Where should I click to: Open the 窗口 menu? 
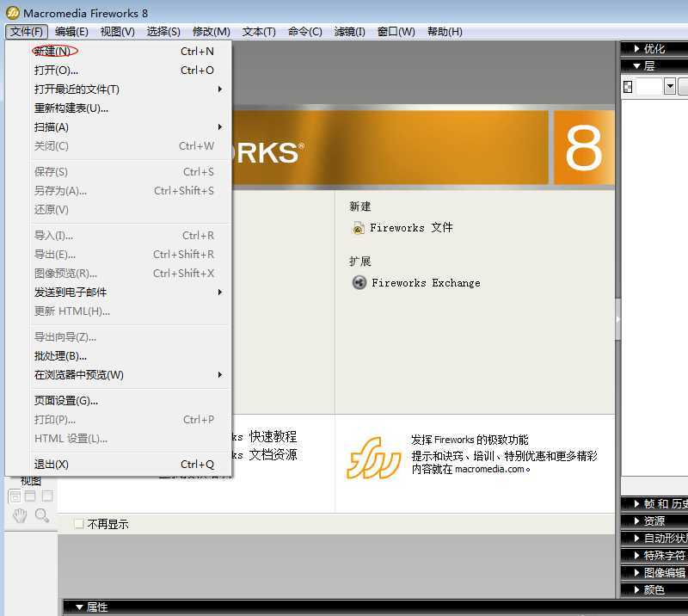point(394,31)
